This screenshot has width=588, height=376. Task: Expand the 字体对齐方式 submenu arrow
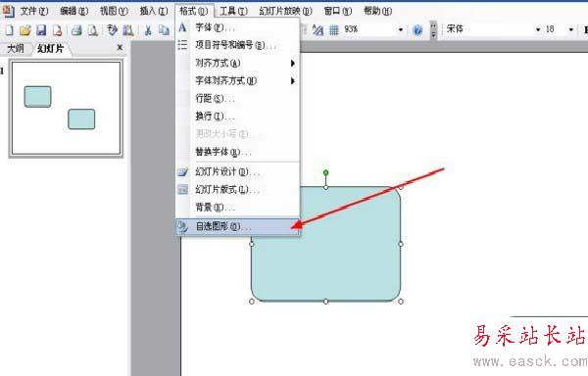(293, 81)
